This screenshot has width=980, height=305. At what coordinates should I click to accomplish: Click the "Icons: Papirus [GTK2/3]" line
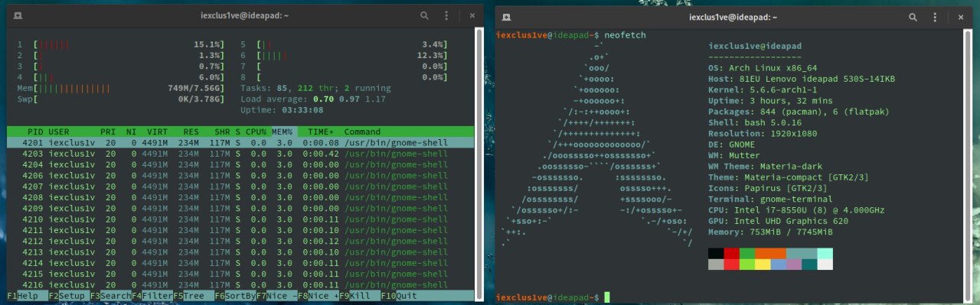click(x=768, y=188)
